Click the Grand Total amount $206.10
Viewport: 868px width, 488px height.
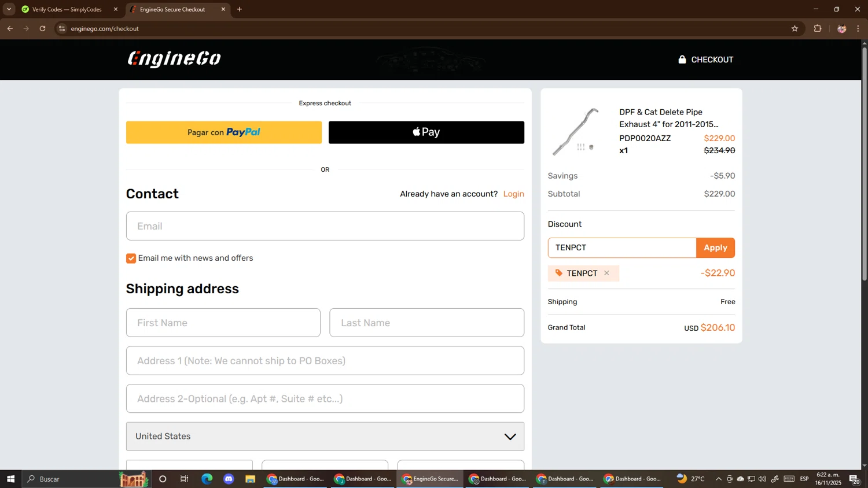(718, 328)
